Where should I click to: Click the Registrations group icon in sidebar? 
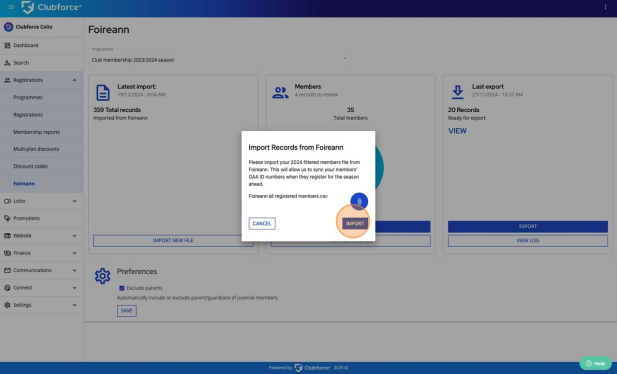tap(7, 80)
